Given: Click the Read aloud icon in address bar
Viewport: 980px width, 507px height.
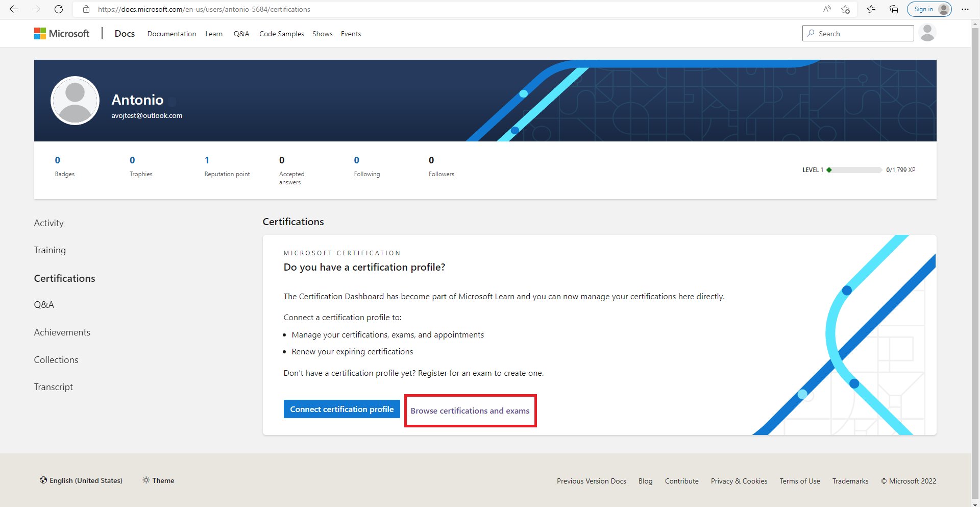Looking at the screenshot, I should pyautogui.click(x=827, y=9).
